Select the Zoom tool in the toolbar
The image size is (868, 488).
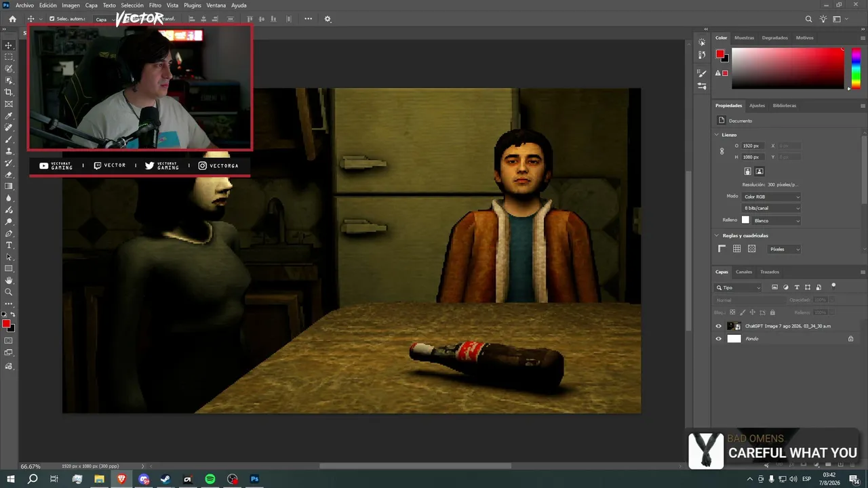(x=9, y=292)
